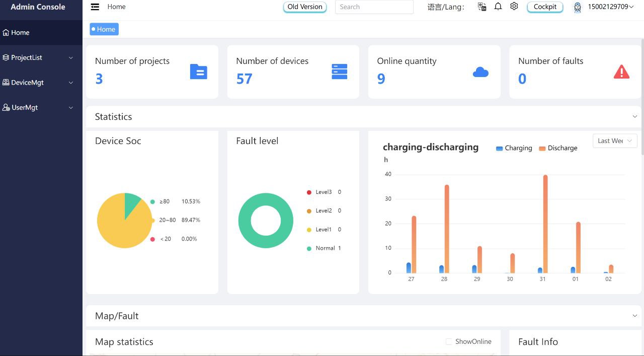Open the settings gear icon
This screenshot has width=644, height=356.
514,7
